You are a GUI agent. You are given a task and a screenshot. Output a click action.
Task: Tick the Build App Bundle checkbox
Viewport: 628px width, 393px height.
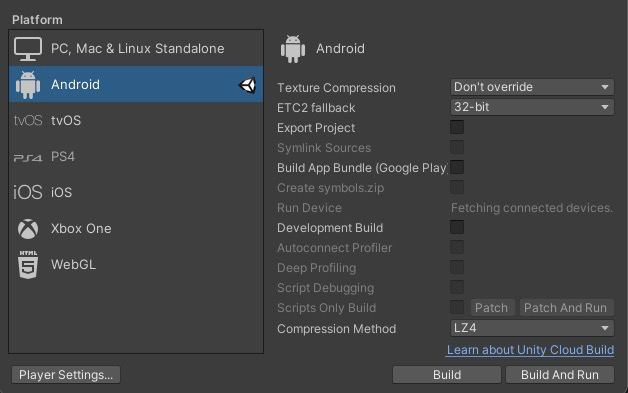(457, 167)
